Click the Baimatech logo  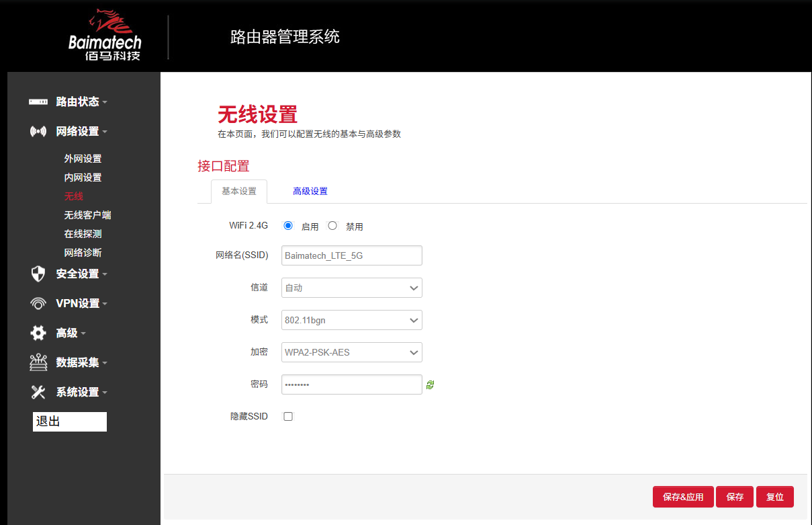click(104, 35)
